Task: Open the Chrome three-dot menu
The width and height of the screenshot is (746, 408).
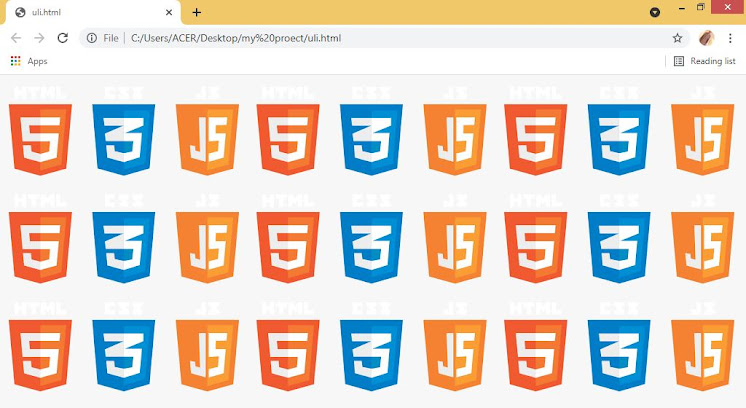Action: 730,38
